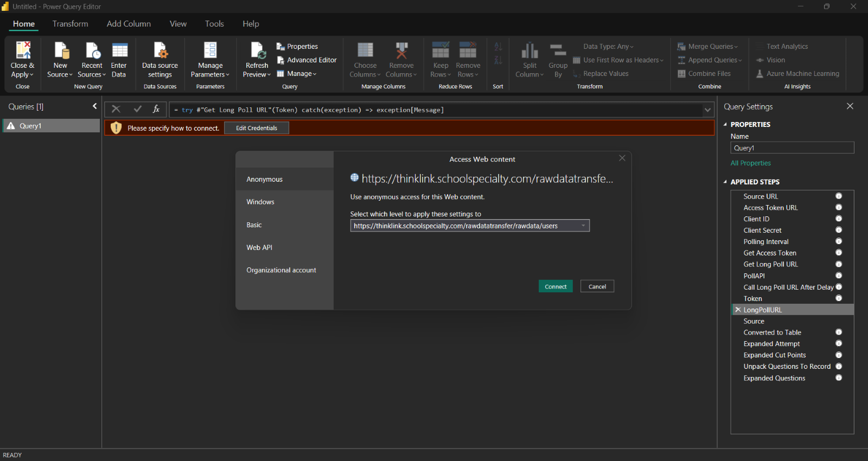Open the Data Type: Any dropdown
Viewport: 868px width, 461px height.
pos(608,47)
